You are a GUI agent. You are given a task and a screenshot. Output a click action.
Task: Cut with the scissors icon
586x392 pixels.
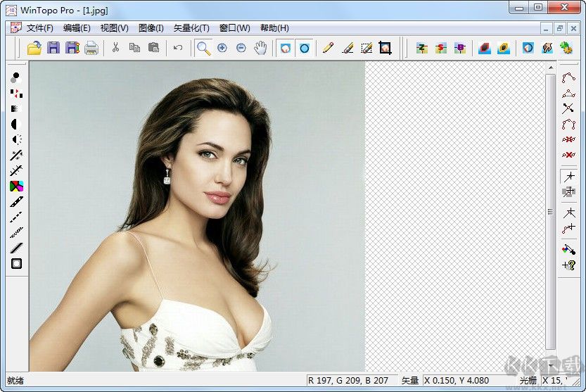(115, 47)
